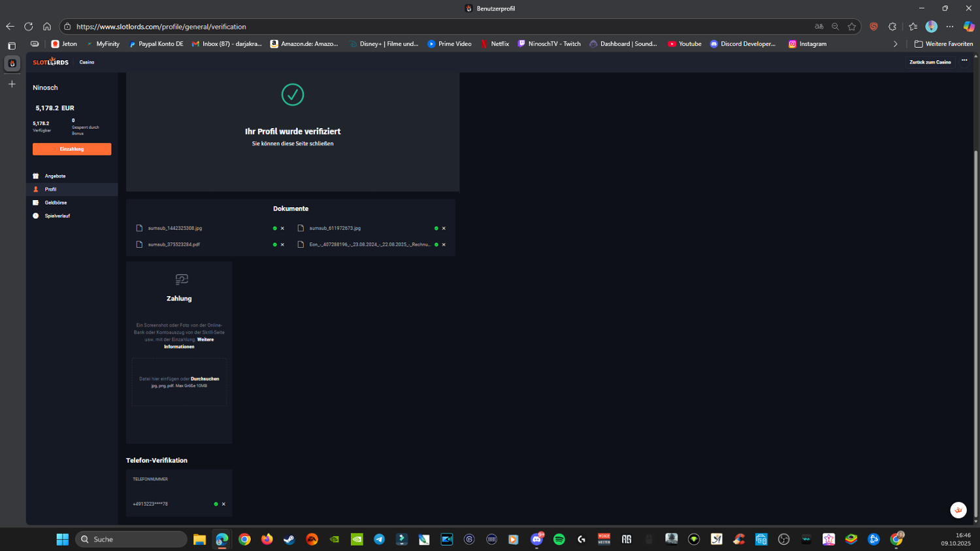Click the Slotlords logo in header
980x551 pixels.
pos(50,62)
